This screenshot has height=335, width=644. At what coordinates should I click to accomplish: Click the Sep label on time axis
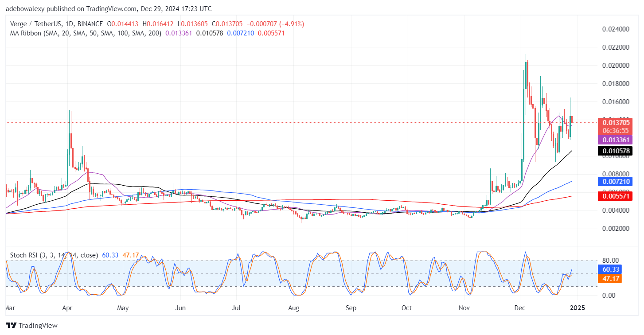pyautogui.click(x=351, y=307)
